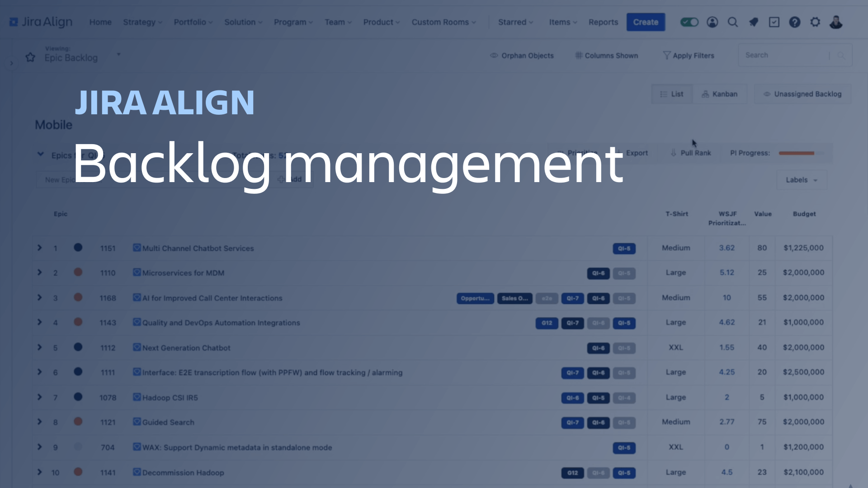Screen dimensions: 868x488
Task: Open the Program menu
Action: click(x=292, y=22)
